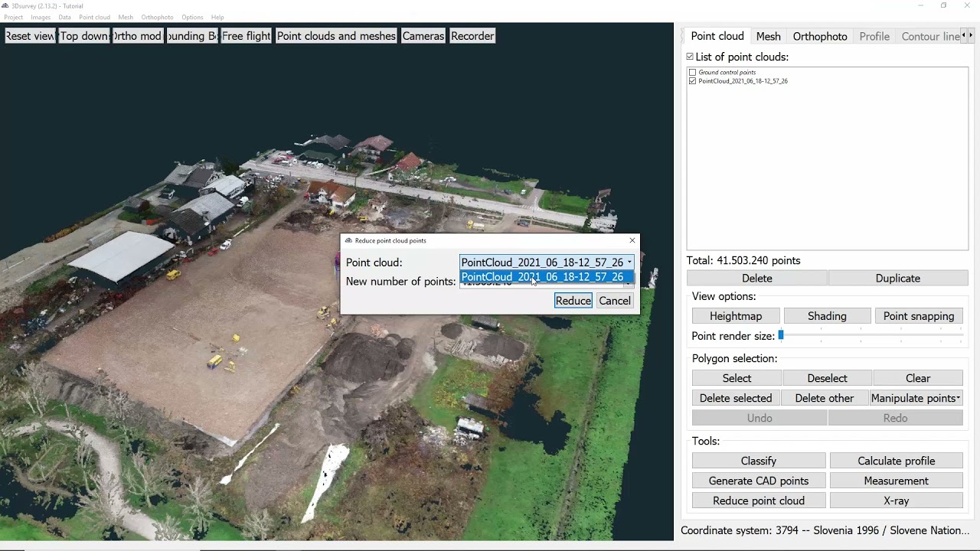Click Duplicate point cloud button
Image resolution: width=980 pixels, height=551 pixels.
click(x=898, y=279)
